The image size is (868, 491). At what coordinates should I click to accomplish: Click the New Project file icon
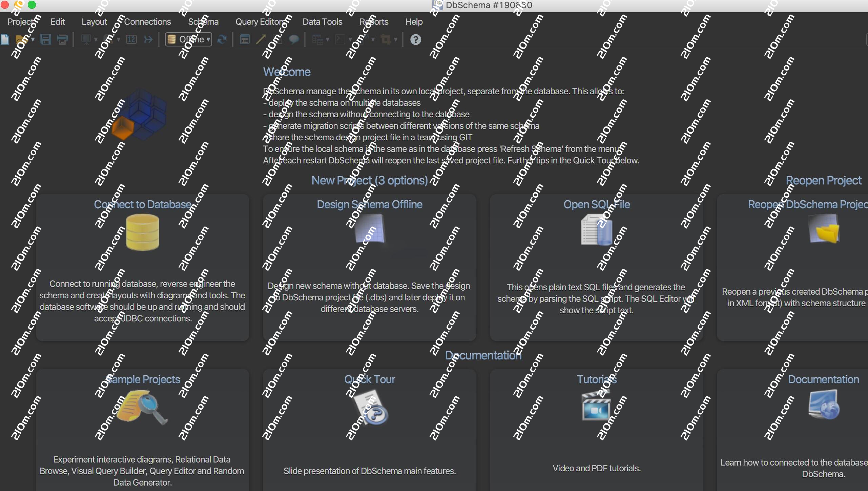[x=5, y=40]
